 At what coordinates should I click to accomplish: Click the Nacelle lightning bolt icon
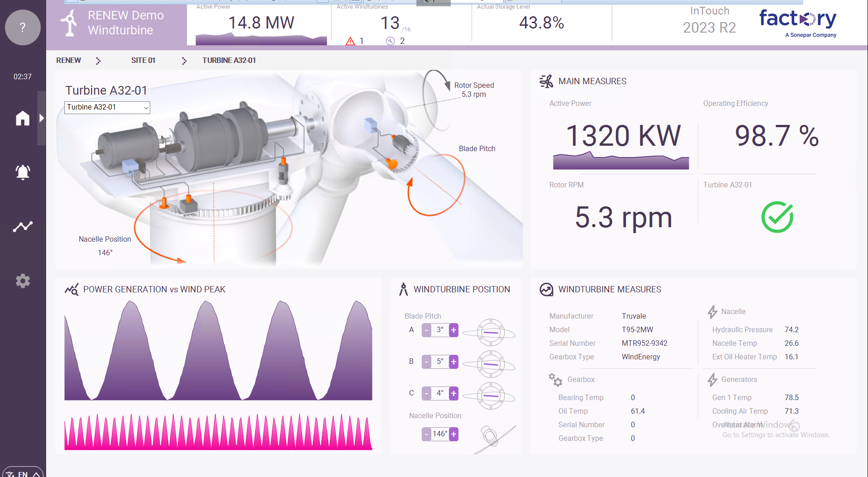712,312
